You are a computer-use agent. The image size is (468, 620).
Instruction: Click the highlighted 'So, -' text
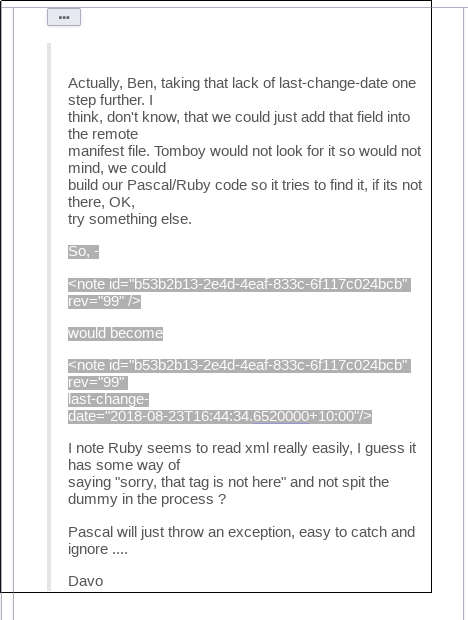[83, 251]
